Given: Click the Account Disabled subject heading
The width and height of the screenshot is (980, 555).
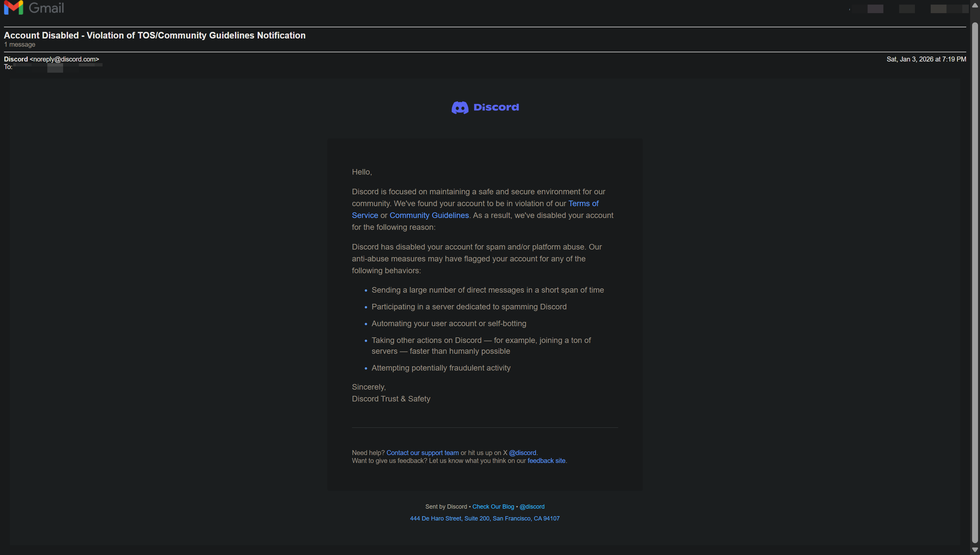Looking at the screenshot, I should tap(155, 36).
